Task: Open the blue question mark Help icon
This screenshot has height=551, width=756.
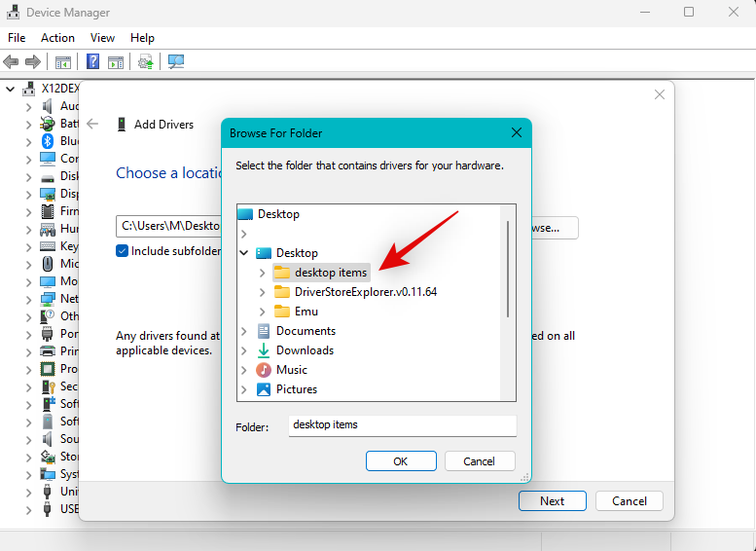Action: coord(92,61)
